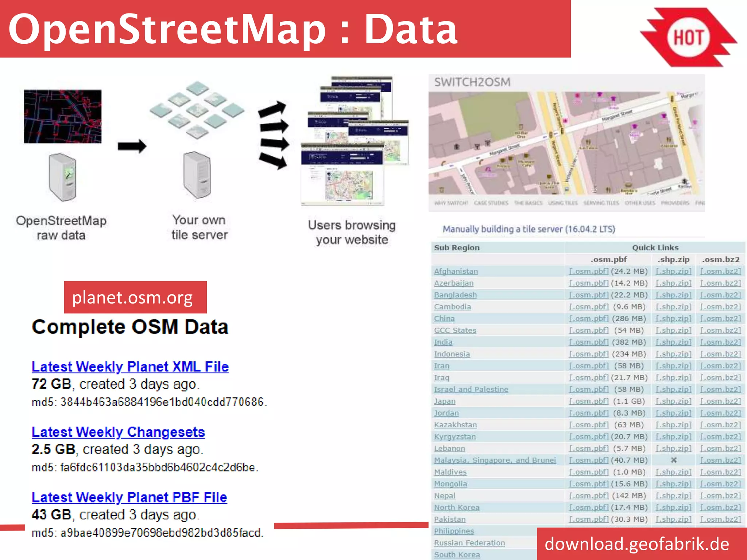
Task: Open USING TILES menu item
Action: click(563, 203)
